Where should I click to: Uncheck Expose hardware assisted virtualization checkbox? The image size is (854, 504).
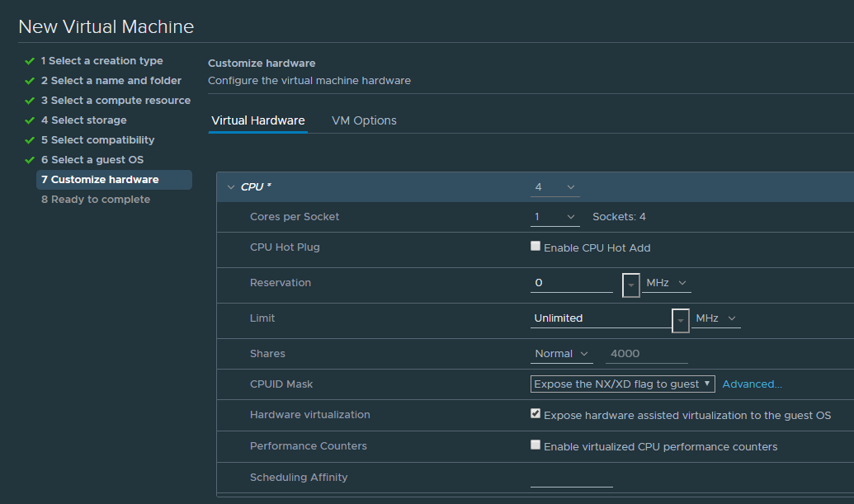536,414
